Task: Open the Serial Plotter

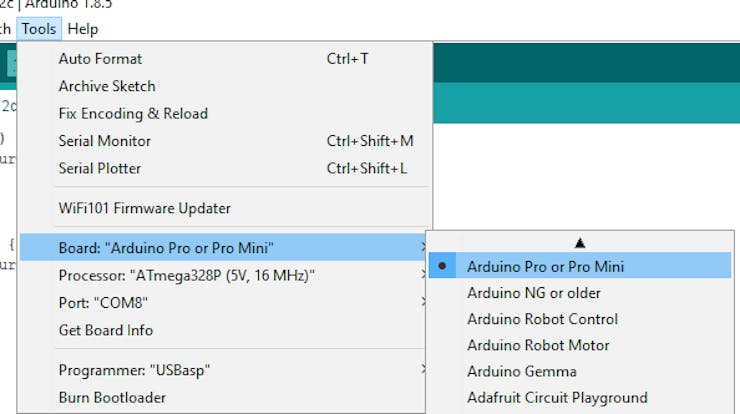Action: pyautogui.click(x=225, y=168)
